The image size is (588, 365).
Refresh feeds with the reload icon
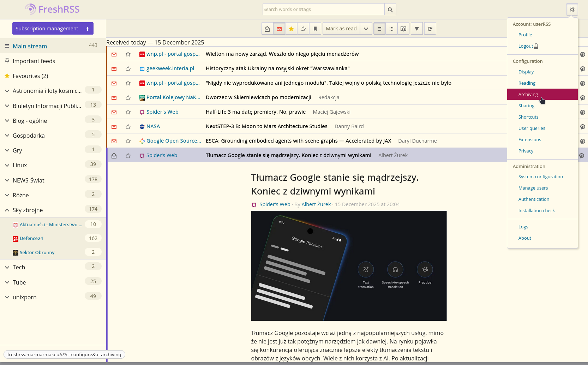coord(430,29)
